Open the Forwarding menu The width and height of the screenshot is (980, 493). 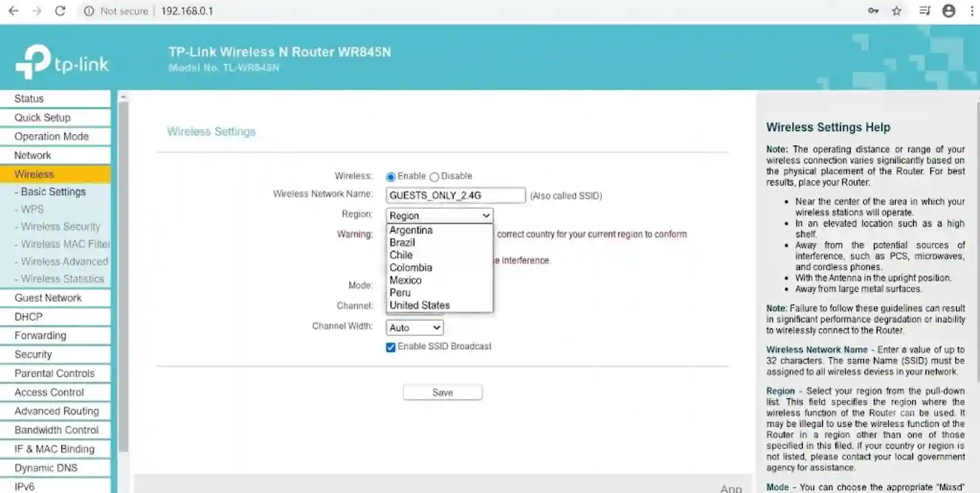tap(55, 335)
